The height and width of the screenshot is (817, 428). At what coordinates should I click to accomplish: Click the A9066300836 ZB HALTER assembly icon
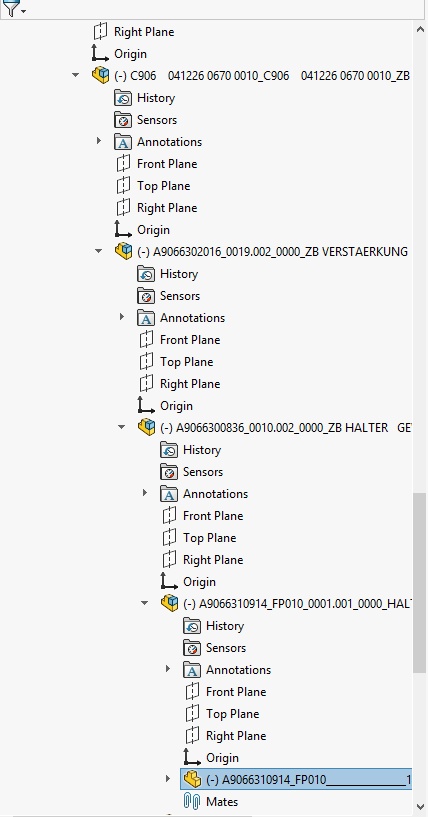[x=146, y=428]
